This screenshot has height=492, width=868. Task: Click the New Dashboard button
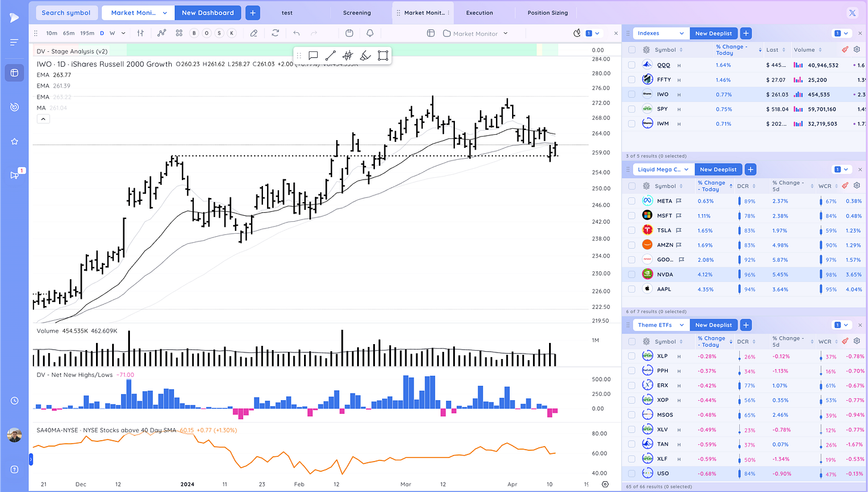click(x=208, y=13)
